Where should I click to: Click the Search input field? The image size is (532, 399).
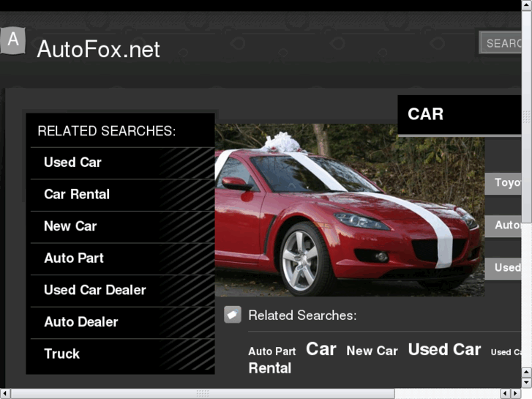coord(500,42)
